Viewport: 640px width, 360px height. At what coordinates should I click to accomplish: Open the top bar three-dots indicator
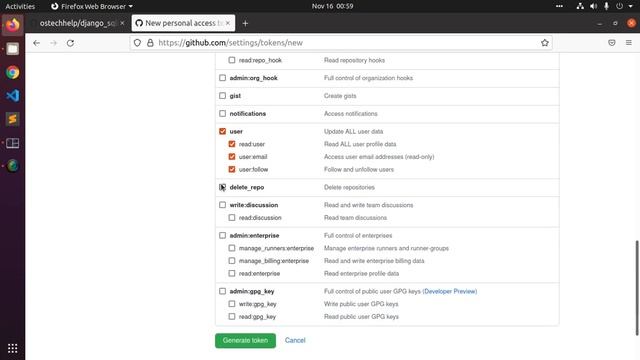point(559,6)
